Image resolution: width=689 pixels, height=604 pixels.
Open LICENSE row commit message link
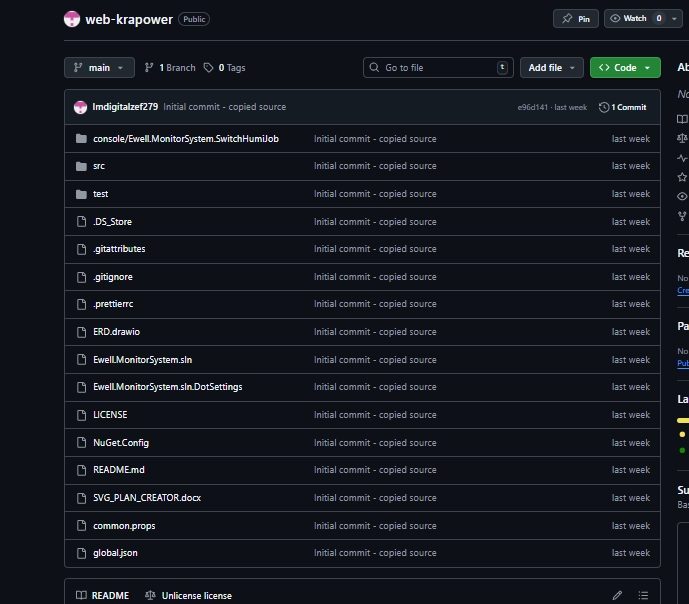(375, 415)
